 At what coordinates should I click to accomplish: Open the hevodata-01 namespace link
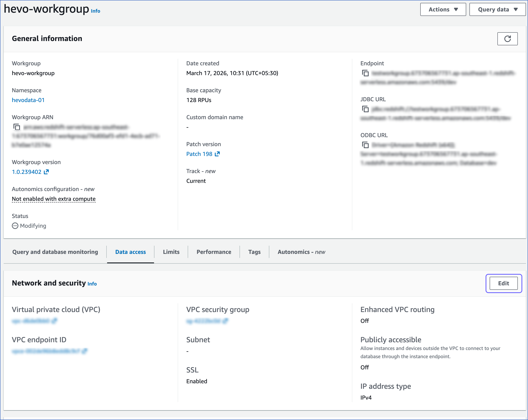[x=28, y=100]
